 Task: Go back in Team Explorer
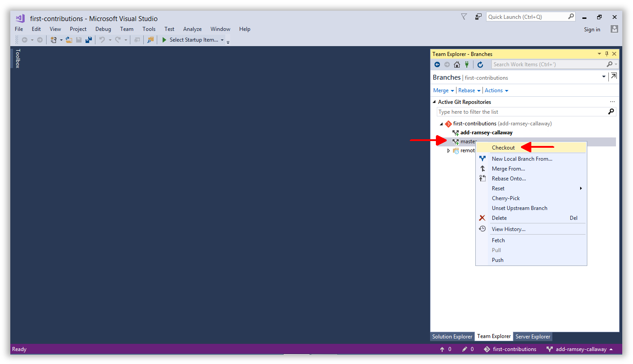437,64
